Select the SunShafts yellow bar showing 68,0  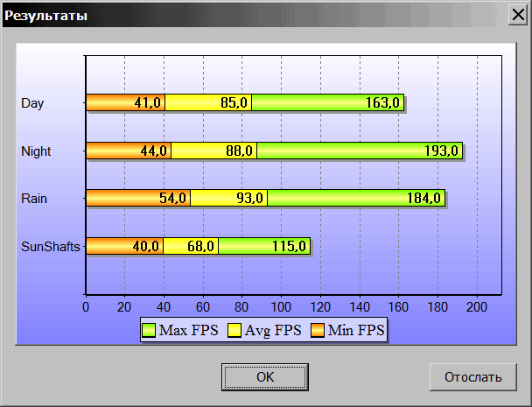click(191, 246)
